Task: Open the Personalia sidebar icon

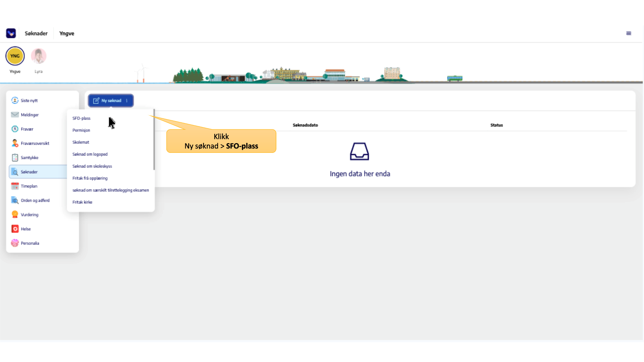Action: click(x=15, y=243)
